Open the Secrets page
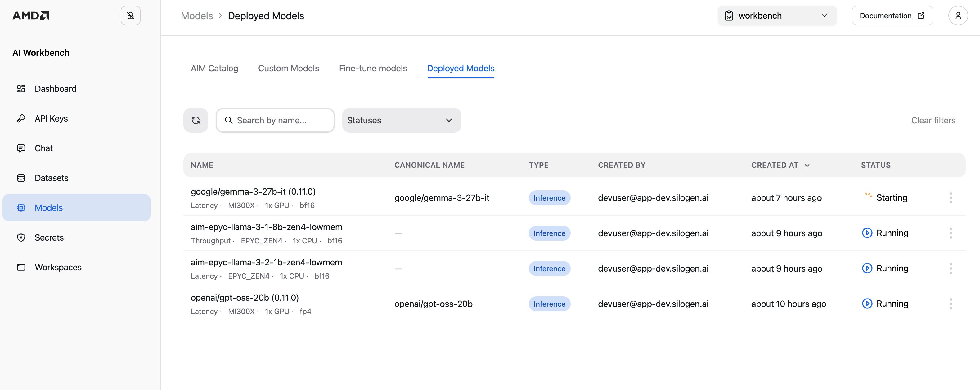 [76, 237]
